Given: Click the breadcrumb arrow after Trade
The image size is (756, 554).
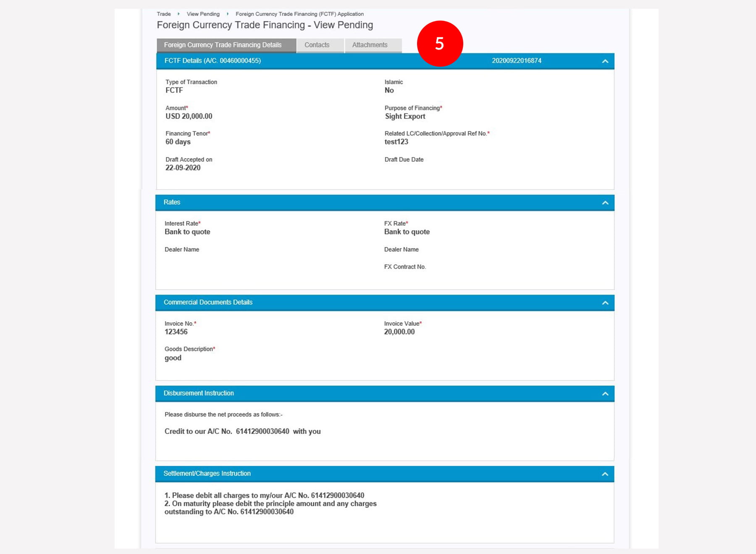Looking at the screenshot, I should pos(178,14).
